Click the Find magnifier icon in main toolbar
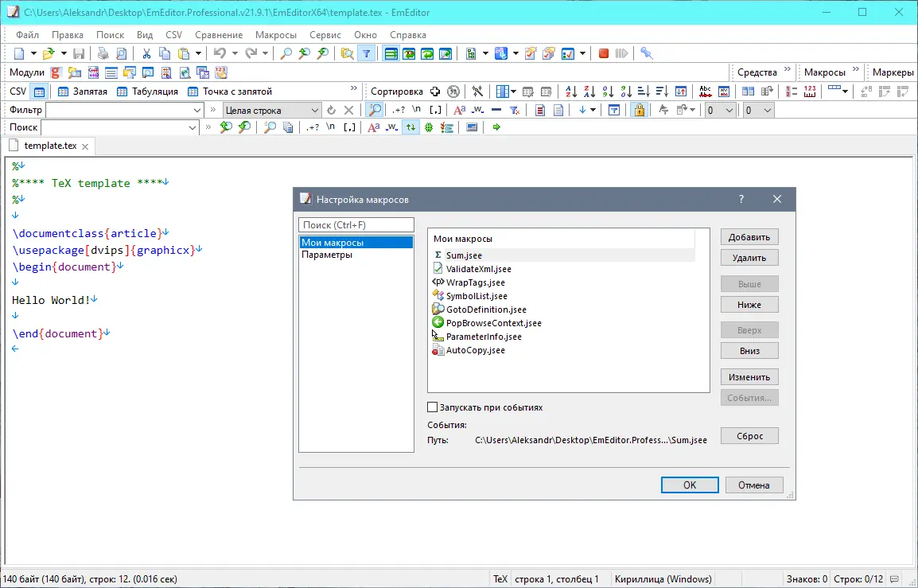The width and height of the screenshot is (918, 588). [286, 54]
